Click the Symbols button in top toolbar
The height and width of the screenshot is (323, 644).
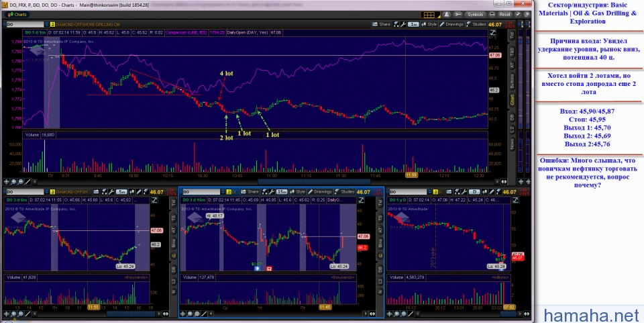475,15
